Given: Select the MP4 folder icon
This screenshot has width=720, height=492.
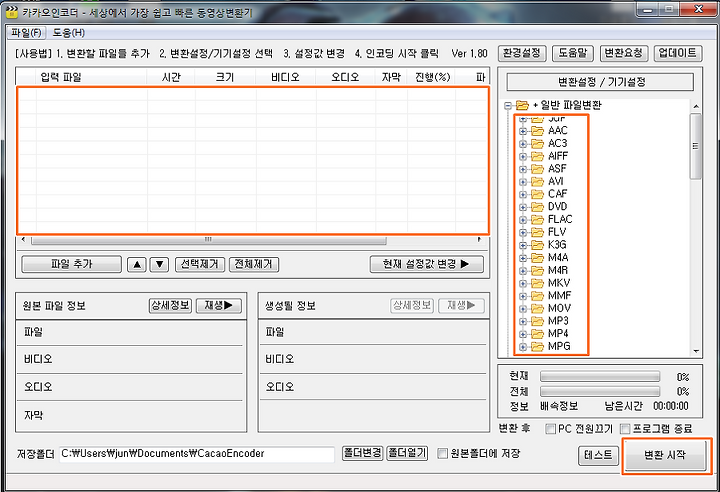Looking at the screenshot, I should coord(537,334).
